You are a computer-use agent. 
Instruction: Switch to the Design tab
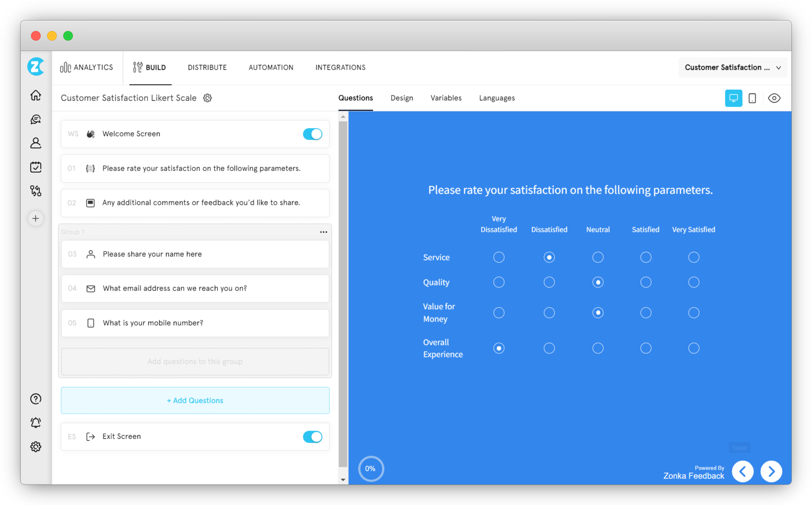(402, 98)
